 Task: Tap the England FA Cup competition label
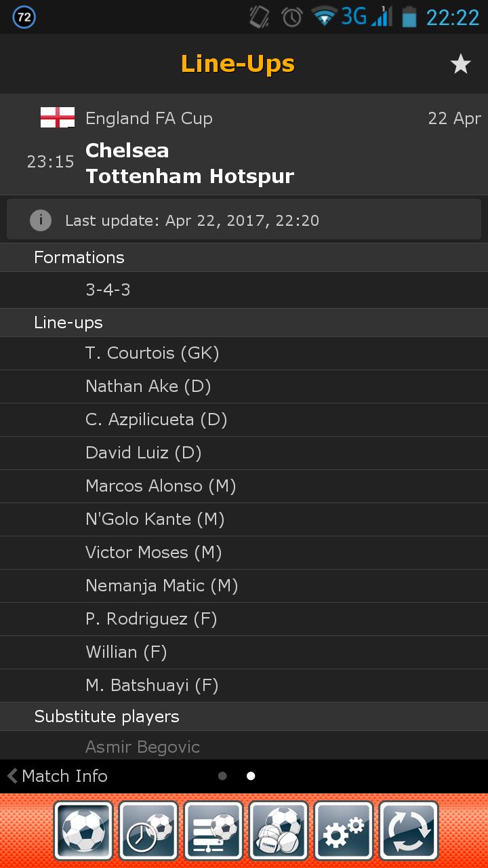pos(149,118)
